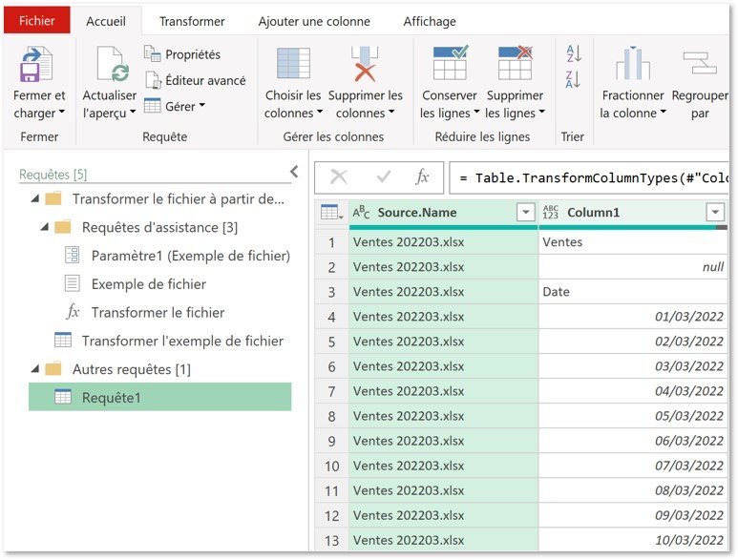Click the cell with 01/03/2022
738x560 pixels.
pos(633,317)
